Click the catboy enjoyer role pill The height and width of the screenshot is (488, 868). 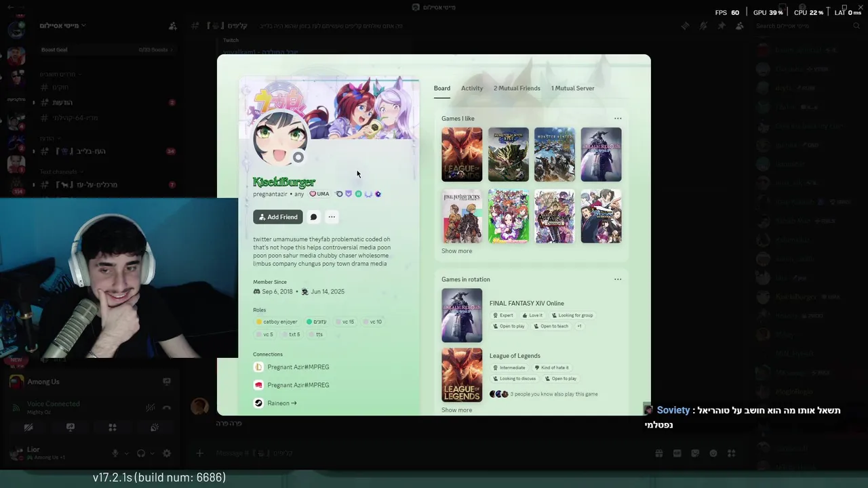277,322
